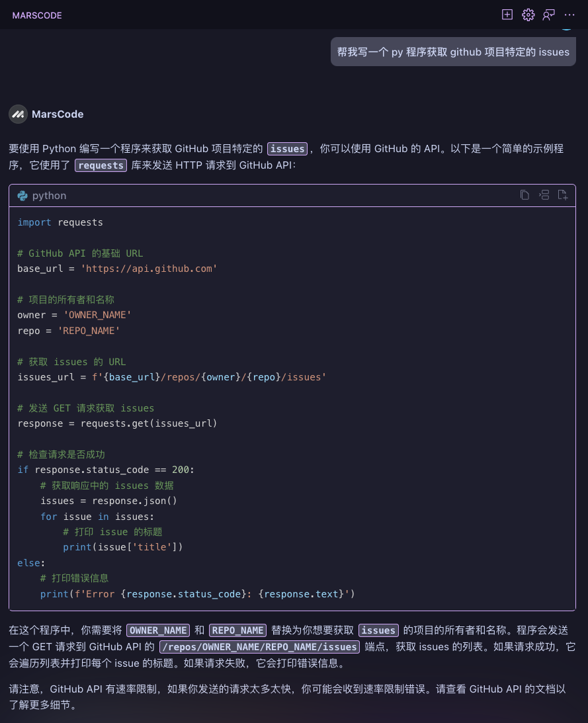This screenshot has height=723, width=588.
Task: Click the 'issues' chip after REPO_NAME chip
Action: pos(378,630)
